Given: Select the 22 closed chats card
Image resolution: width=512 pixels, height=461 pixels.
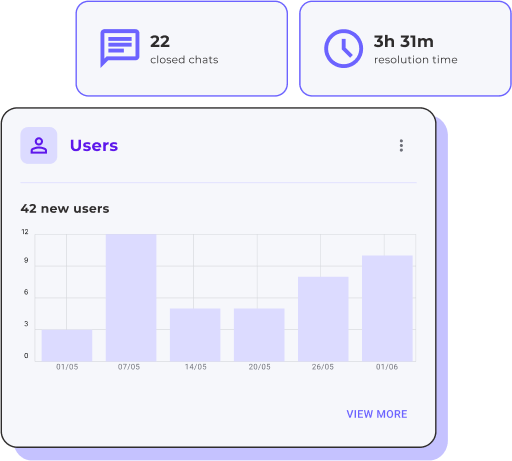Looking at the screenshot, I should coord(182,49).
